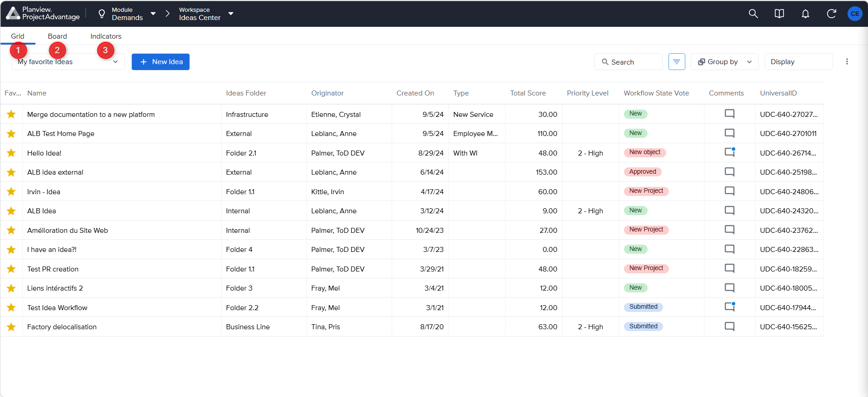
Task: Open the documentation book icon
Action: (779, 14)
